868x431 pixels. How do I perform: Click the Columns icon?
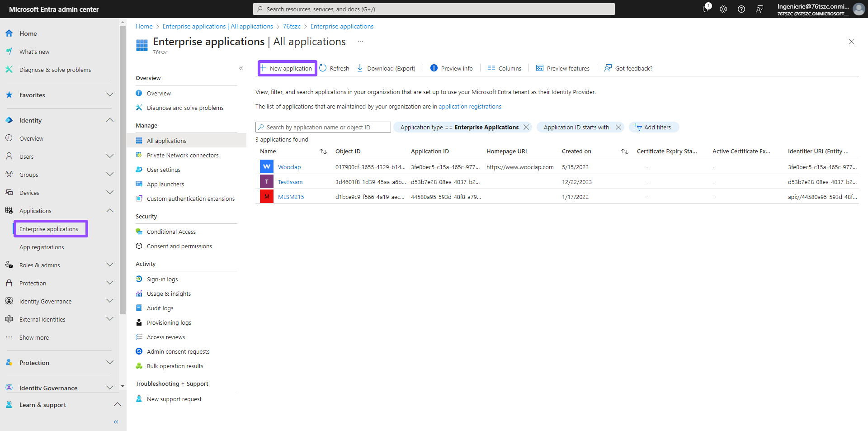[491, 68]
